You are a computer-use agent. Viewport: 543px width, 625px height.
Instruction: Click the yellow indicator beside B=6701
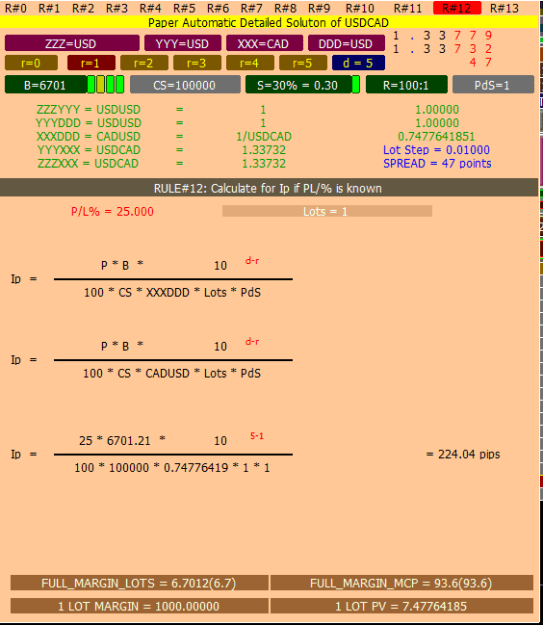[101, 85]
